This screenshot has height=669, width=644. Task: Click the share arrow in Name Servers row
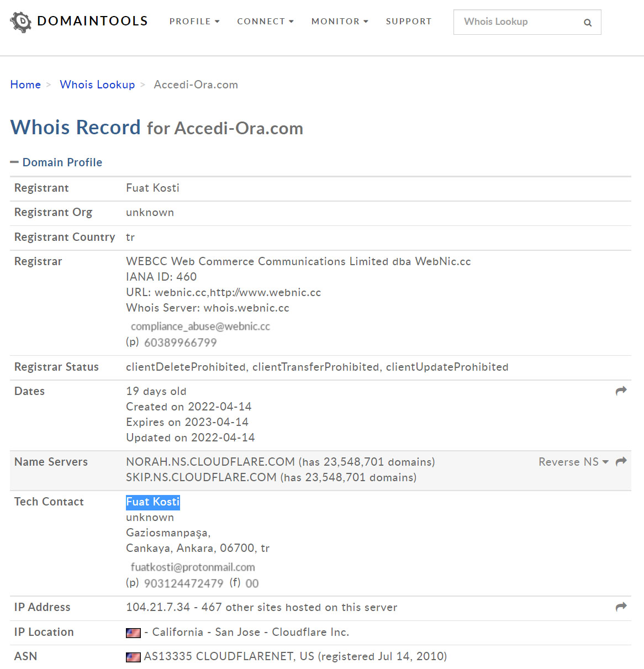[621, 461]
